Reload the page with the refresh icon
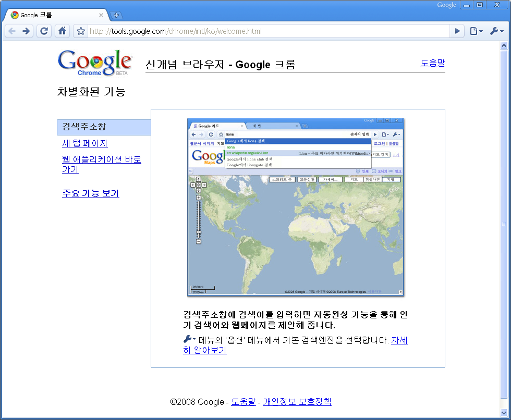This screenshot has height=420, width=511. pyautogui.click(x=44, y=31)
